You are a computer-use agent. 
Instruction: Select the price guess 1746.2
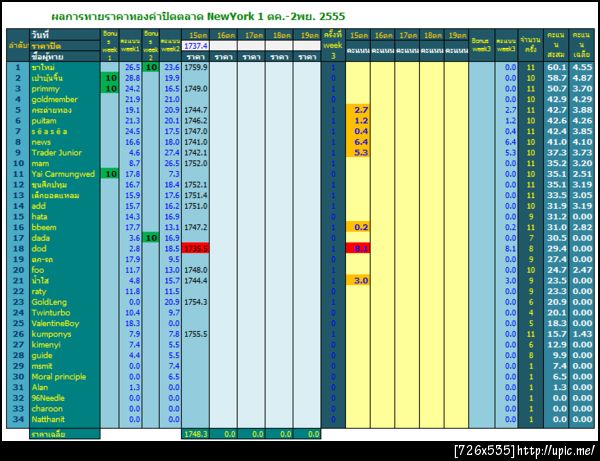click(196, 121)
